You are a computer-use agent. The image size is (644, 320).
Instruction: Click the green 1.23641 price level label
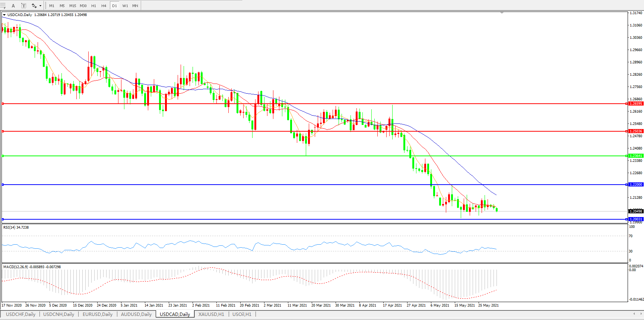tap(635, 156)
